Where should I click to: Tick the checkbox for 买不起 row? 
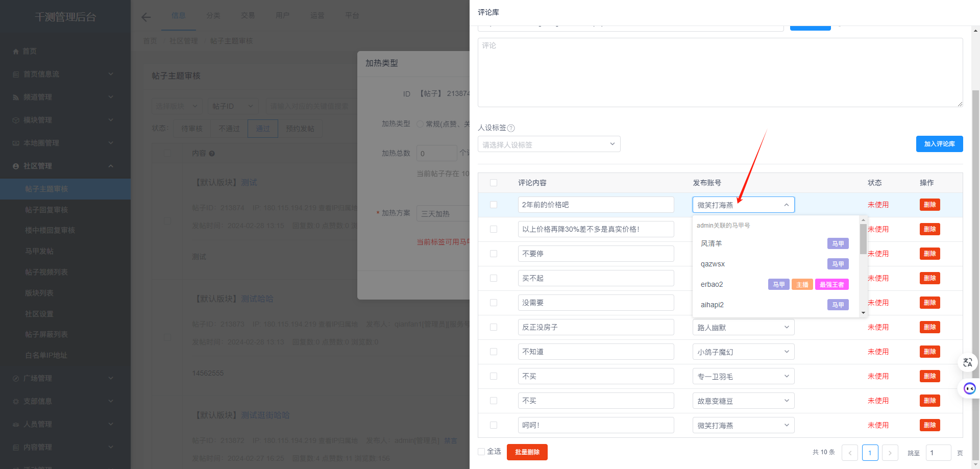click(x=494, y=278)
